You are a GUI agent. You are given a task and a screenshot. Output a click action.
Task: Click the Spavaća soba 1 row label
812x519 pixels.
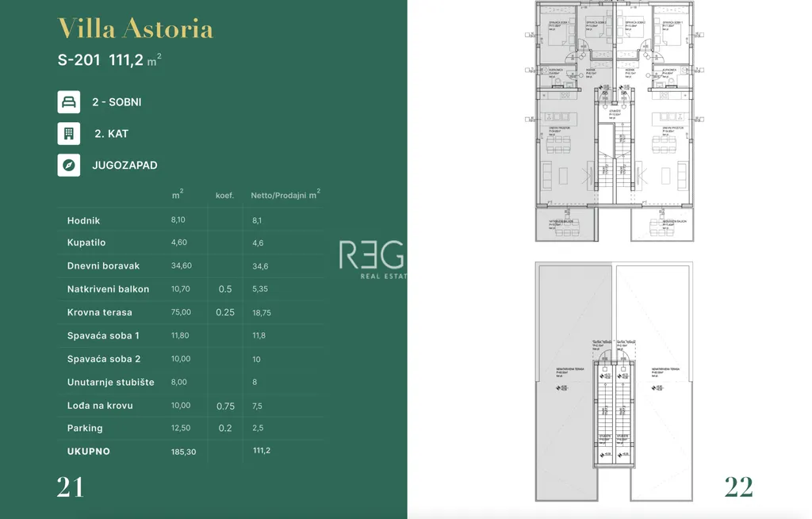click(103, 335)
